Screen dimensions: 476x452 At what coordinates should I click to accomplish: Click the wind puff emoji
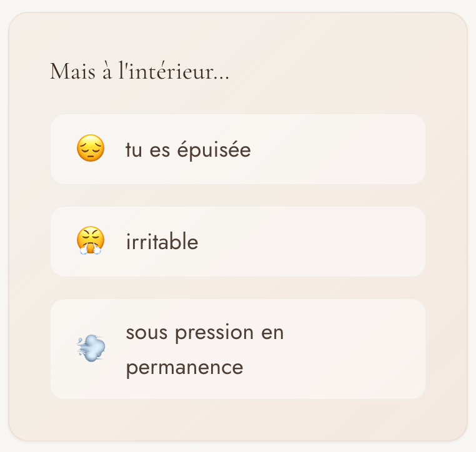point(90,349)
